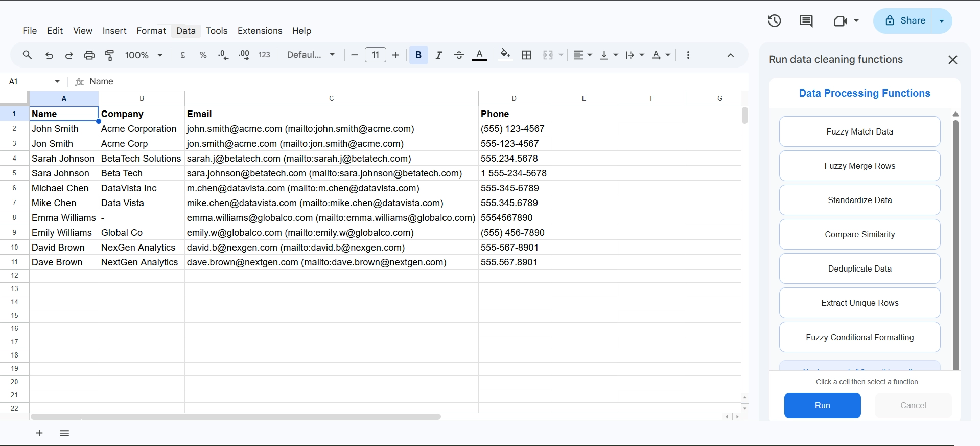Open more number formats (123)
980x446 pixels.
pyautogui.click(x=264, y=55)
